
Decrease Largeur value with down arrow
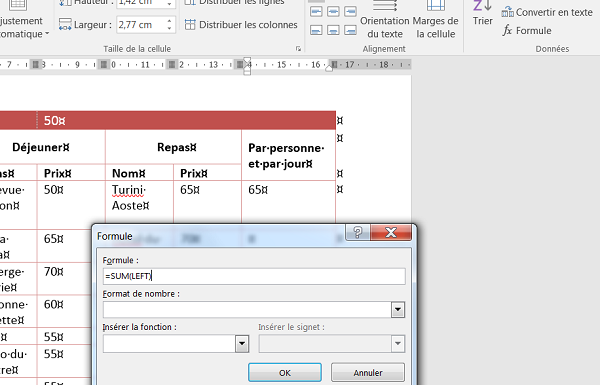169,28
